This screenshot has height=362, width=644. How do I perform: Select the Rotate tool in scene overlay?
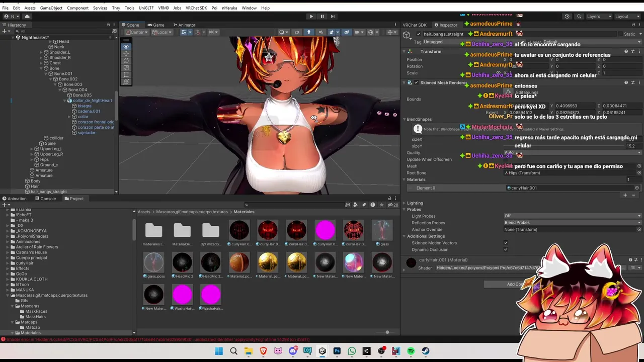(x=126, y=61)
